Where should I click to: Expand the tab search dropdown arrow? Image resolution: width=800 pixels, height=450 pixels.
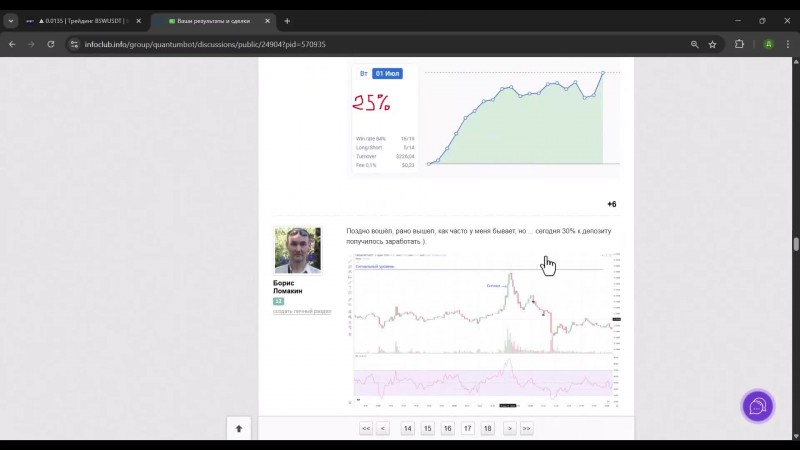11,21
